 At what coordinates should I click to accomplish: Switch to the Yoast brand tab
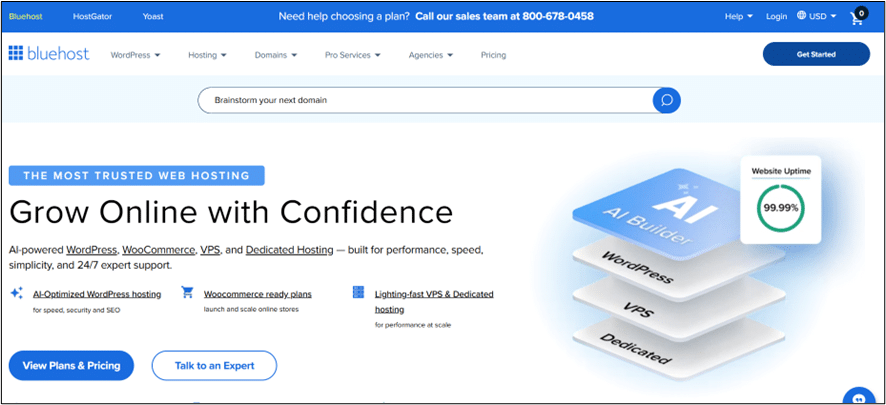click(153, 16)
